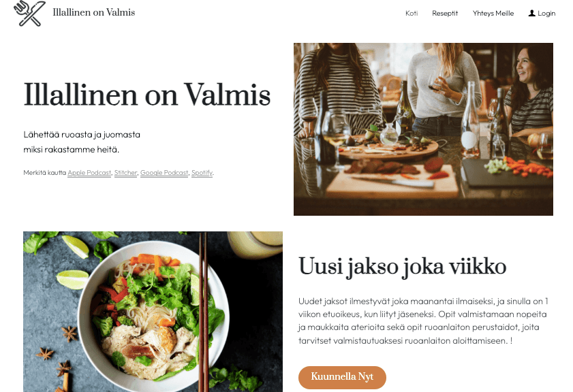Click the photo of women drinking wine
573x392 pixels.
click(423, 129)
